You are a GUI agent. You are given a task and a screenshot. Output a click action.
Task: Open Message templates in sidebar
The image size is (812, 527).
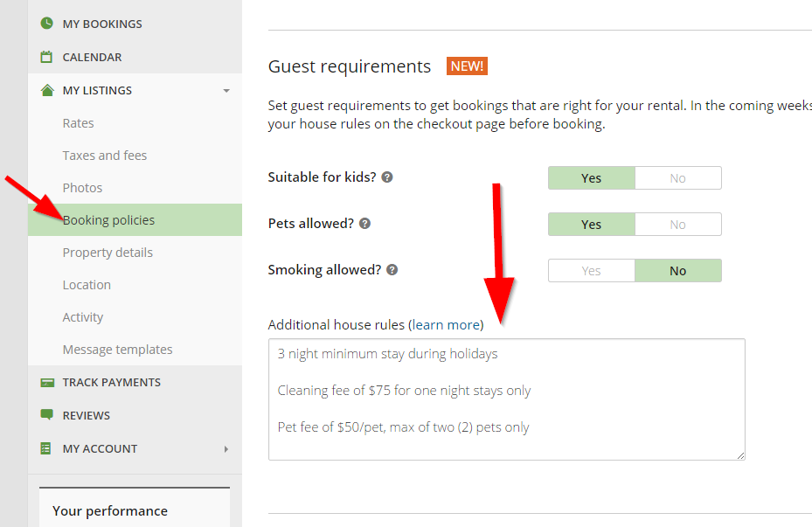118,350
